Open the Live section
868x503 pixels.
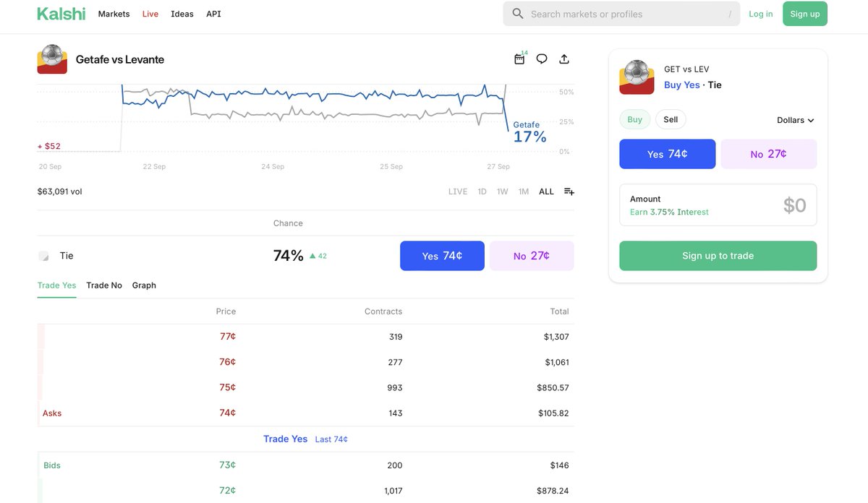pyautogui.click(x=150, y=14)
